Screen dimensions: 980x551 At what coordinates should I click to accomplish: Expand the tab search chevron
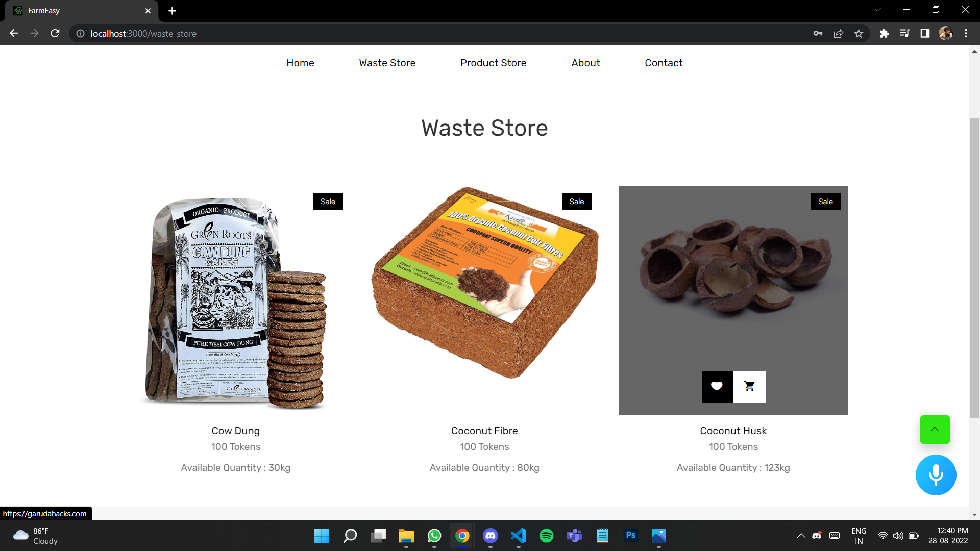point(877,10)
